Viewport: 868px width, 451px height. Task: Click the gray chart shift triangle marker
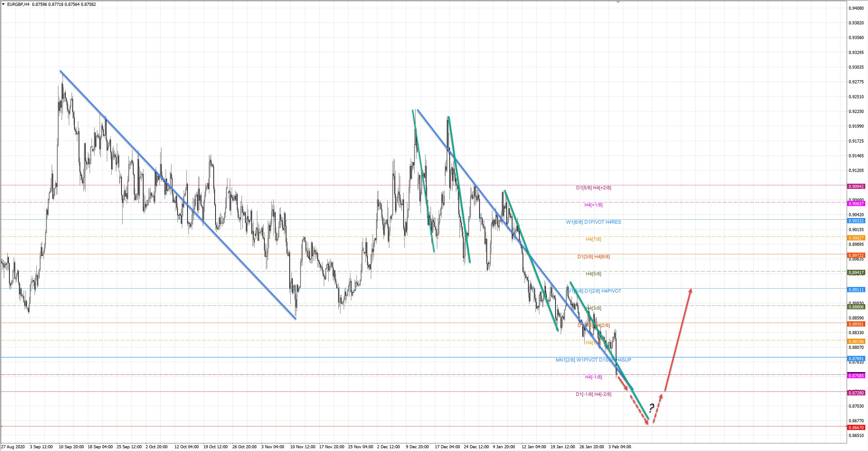click(x=618, y=2)
